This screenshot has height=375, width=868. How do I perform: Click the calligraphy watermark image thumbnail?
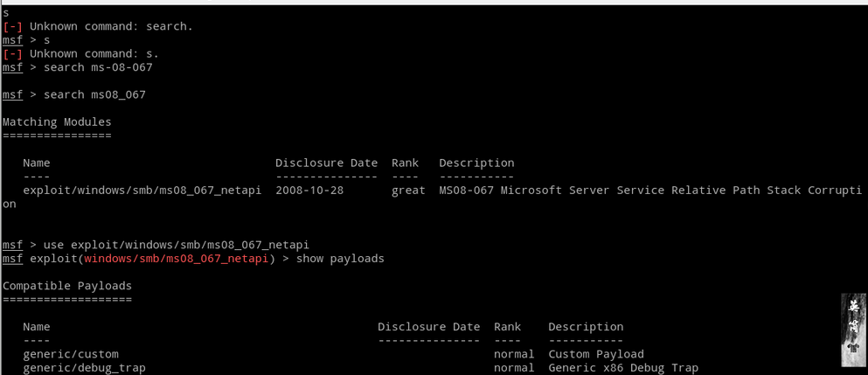852,330
